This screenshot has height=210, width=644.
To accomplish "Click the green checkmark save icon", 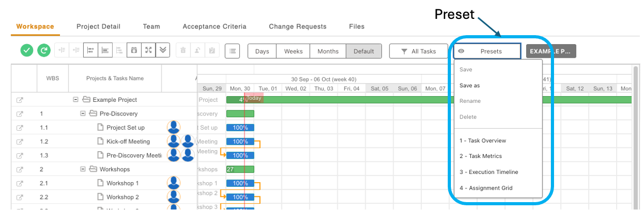I will (x=27, y=50).
